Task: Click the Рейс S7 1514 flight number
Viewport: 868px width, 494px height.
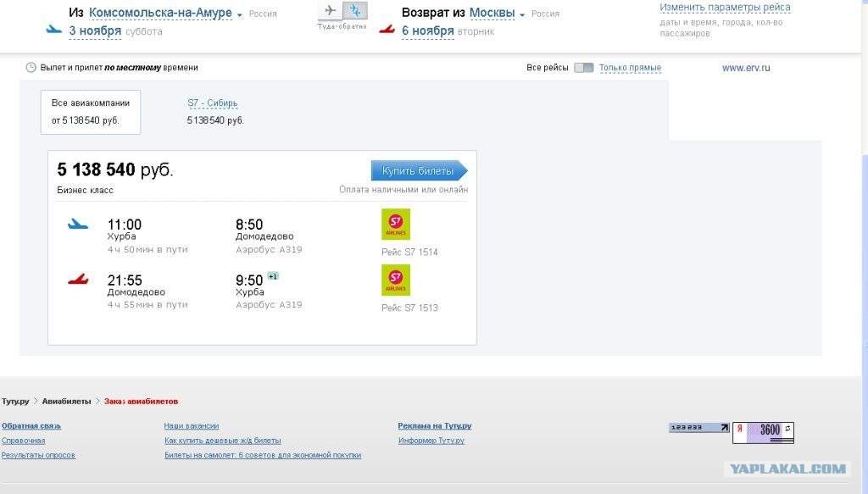Action: pos(409,252)
